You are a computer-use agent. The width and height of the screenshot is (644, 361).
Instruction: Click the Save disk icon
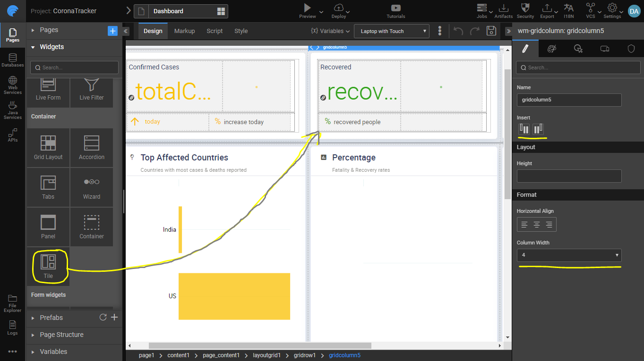(x=491, y=31)
